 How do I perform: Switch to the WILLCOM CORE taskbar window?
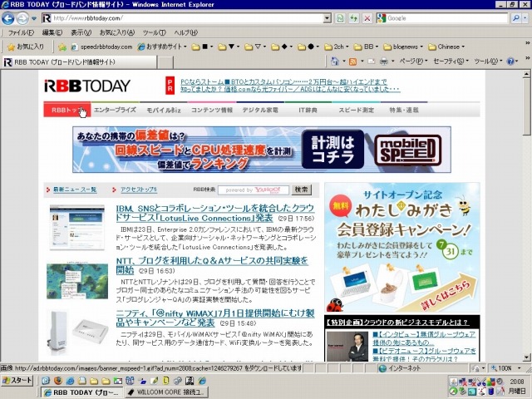[166, 392]
